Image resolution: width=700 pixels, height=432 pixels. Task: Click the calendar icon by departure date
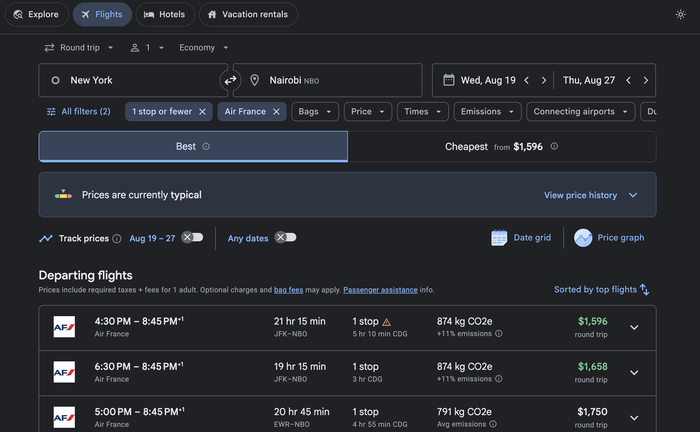[449, 80]
